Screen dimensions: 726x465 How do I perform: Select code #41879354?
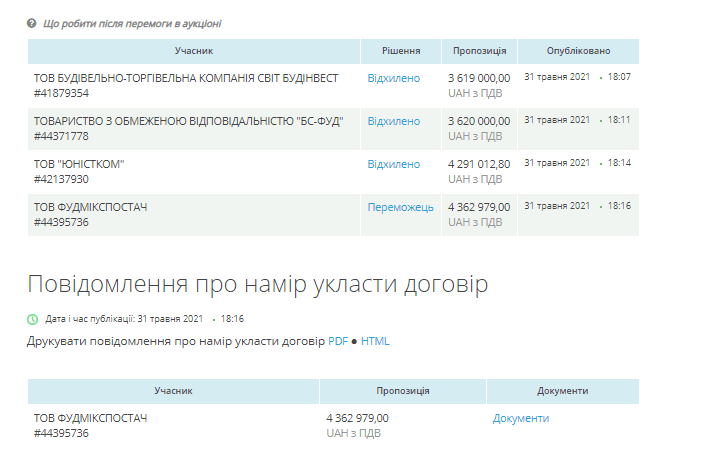(61, 94)
